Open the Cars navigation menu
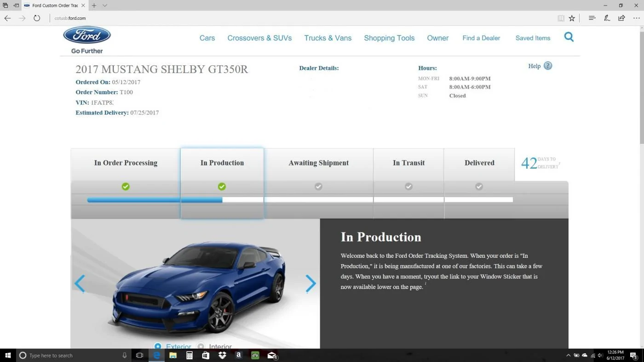 (x=207, y=38)
